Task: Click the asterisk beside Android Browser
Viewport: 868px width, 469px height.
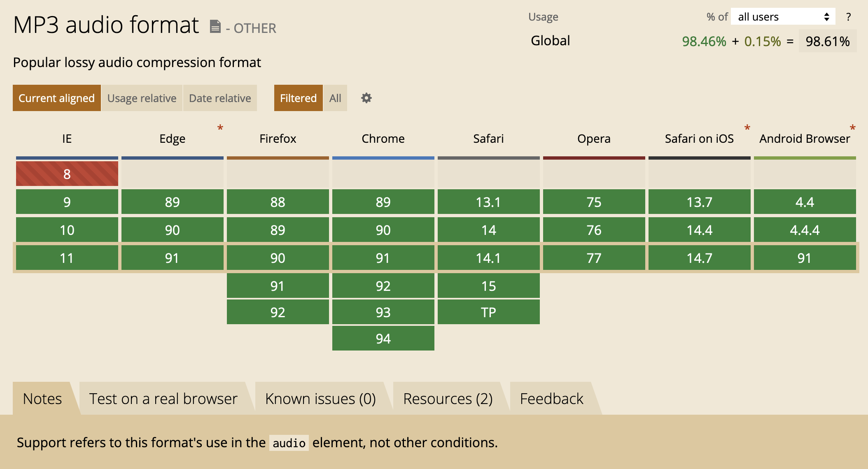Action: pos(852,128)
